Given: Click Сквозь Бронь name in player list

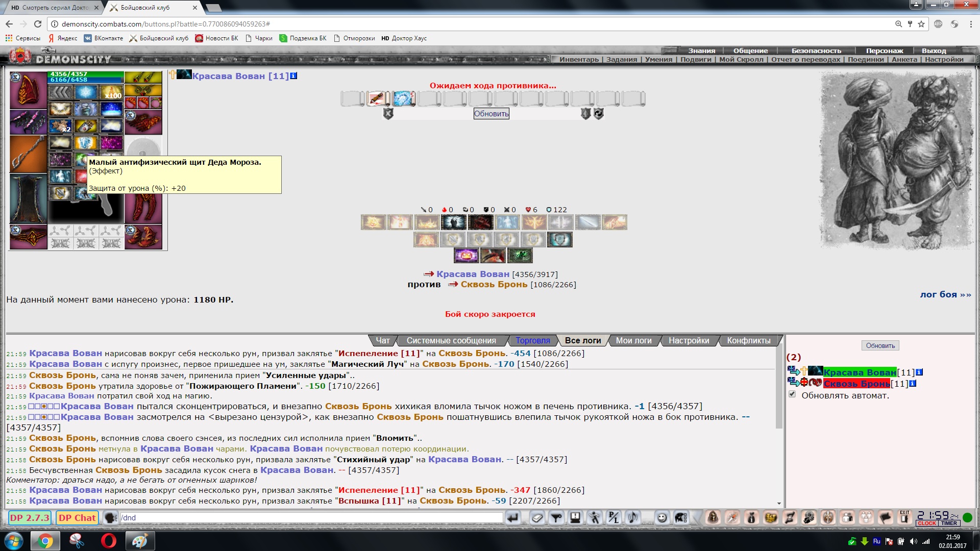Looking at the screenshot, I should 856,384.
